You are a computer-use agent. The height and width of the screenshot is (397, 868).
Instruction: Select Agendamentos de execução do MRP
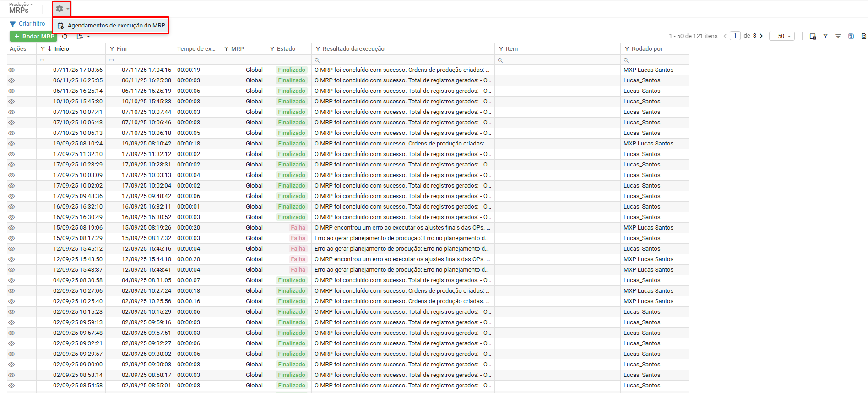click(x=116, y=26)
